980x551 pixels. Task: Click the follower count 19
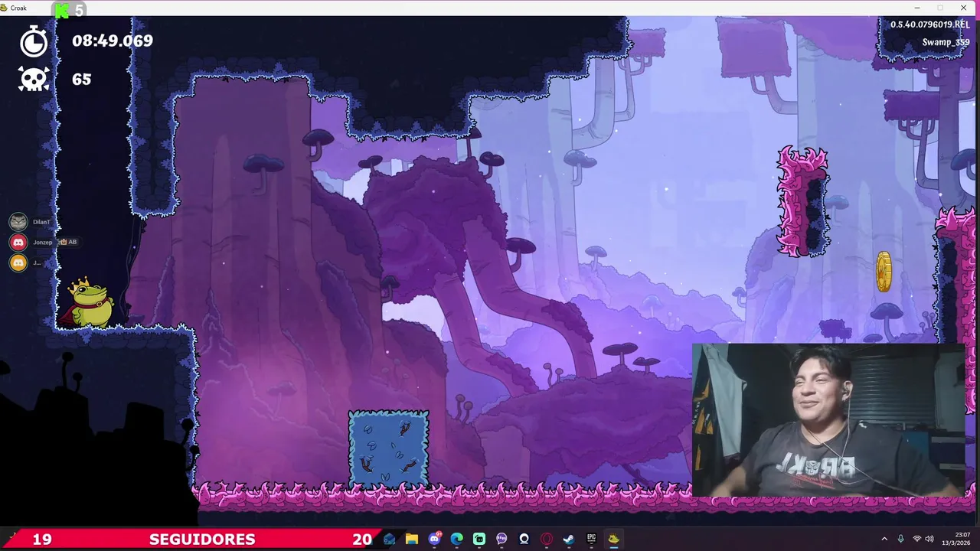click(42, 539)
